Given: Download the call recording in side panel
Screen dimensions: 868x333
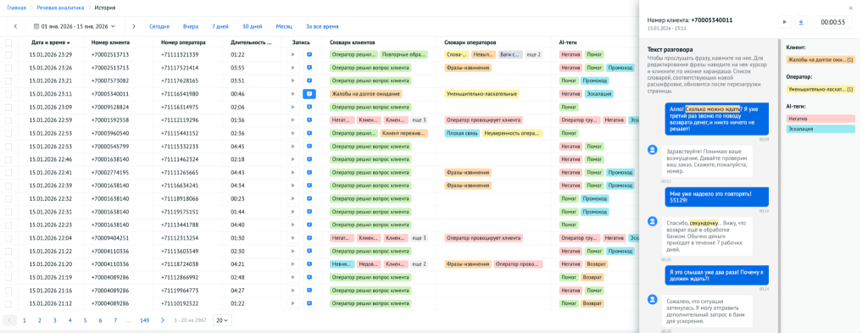Looking at the screenshot, I should (x=802, y=22).
